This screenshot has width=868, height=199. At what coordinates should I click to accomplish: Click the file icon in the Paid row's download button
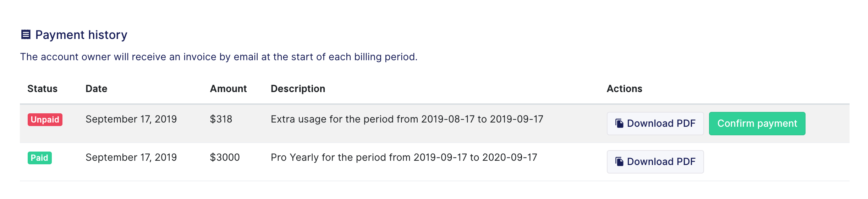[x=619, y=161]
